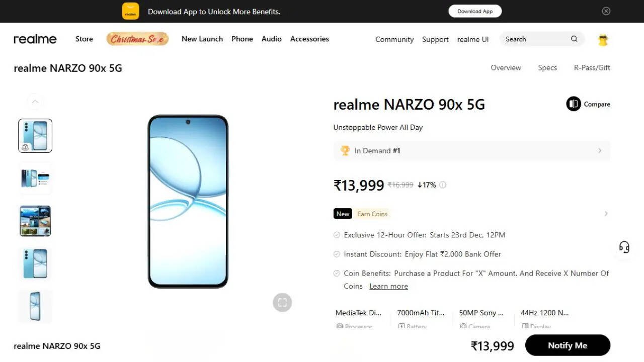Open the Learn more link under Coin Benefits
This screenshot has width=644, height=362.
click(388, 286)
